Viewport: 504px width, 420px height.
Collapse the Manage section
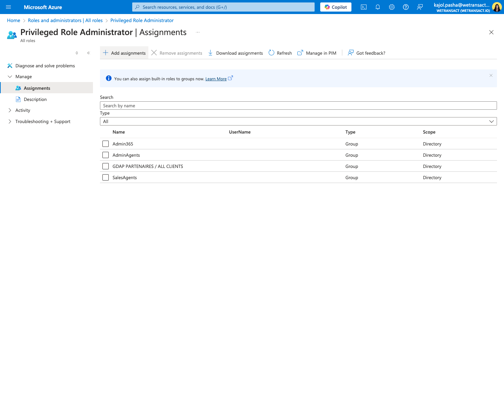coord(10,76)
